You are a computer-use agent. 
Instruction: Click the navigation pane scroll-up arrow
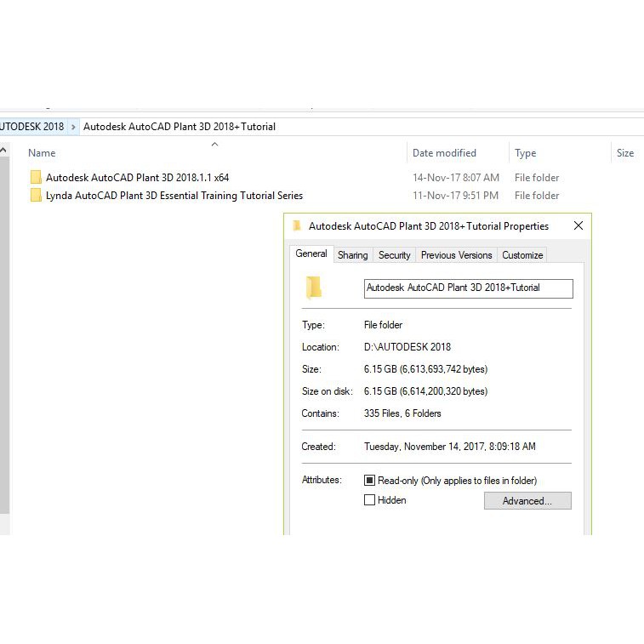pyautogui.click(x=3, y=151)
